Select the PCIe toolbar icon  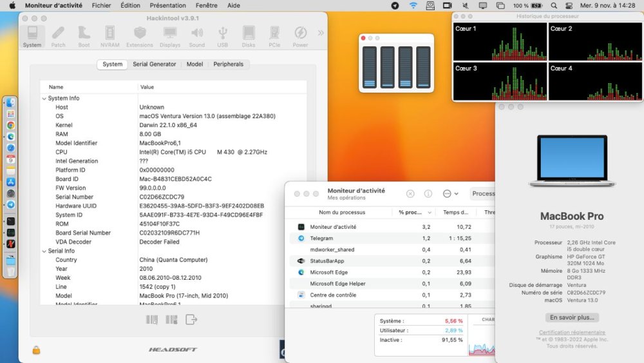(x=274, y=37)
